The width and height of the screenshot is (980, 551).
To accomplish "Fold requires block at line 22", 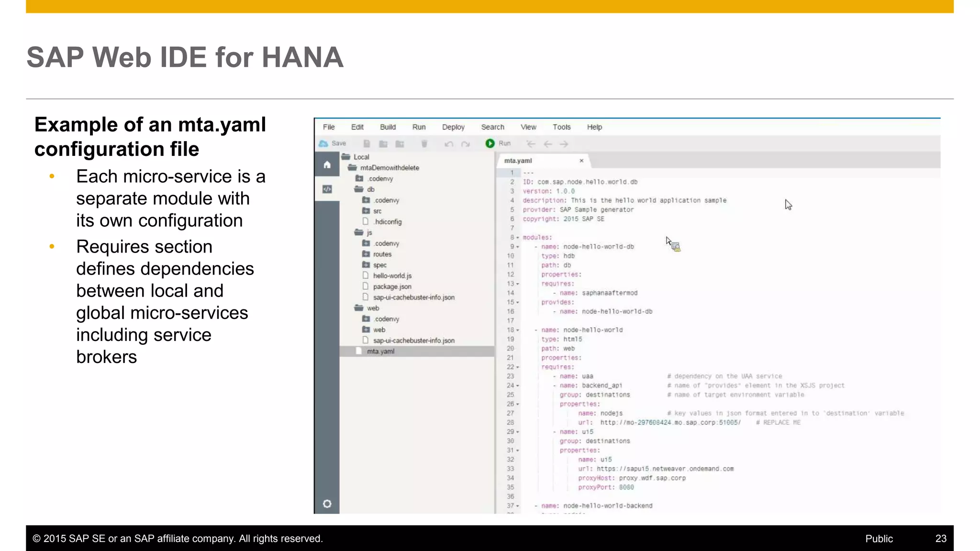I will [x=518, y=367].
